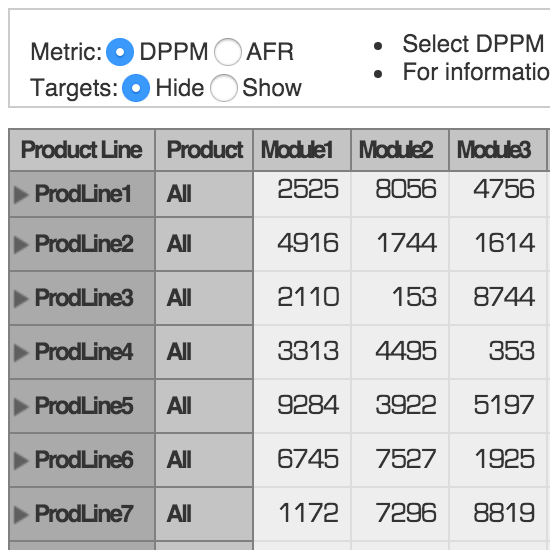550x550 pixels.
Task: Expand the ProdLine2 row triangle
Action: (21, 244)
